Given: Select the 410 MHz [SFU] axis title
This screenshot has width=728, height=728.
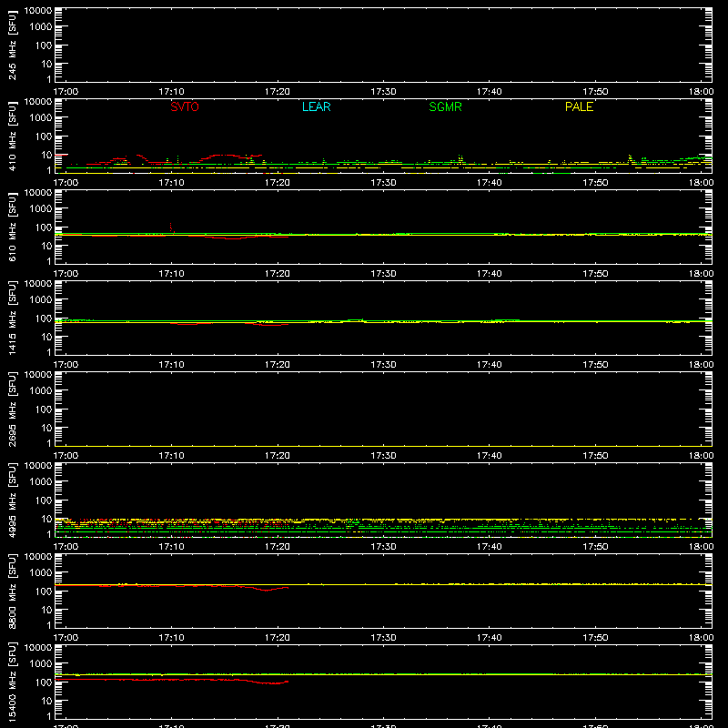Looking at the screenshot, I should [12, 136].
